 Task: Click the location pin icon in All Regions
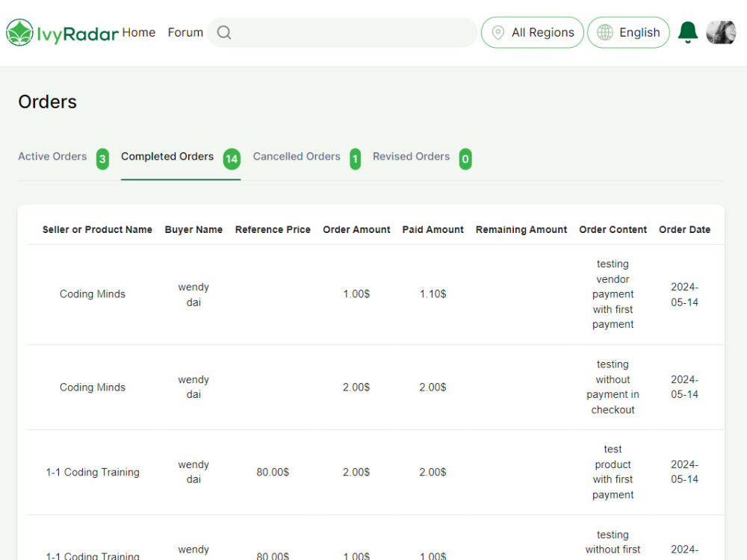pyautogui.click(x=498, y=32)
